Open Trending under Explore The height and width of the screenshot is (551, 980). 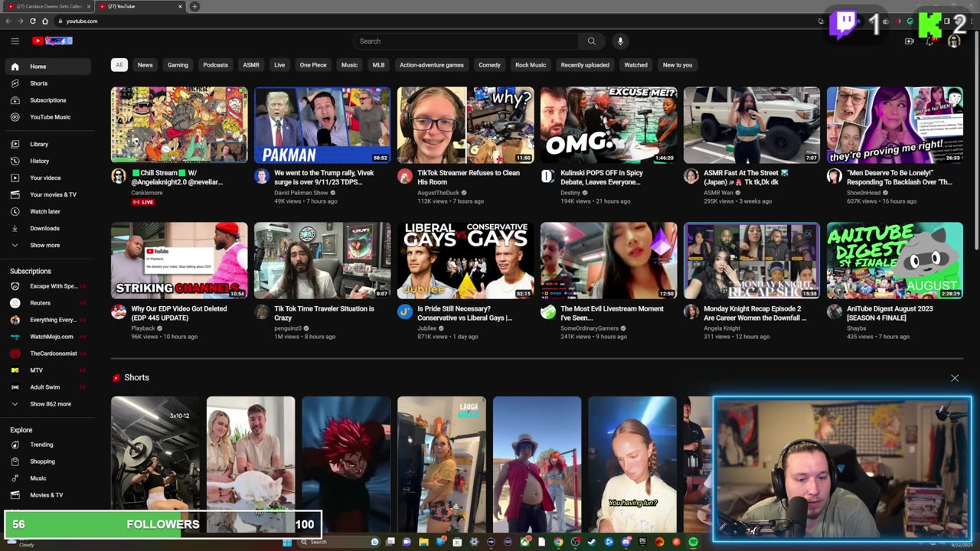[x=47, y=445]
